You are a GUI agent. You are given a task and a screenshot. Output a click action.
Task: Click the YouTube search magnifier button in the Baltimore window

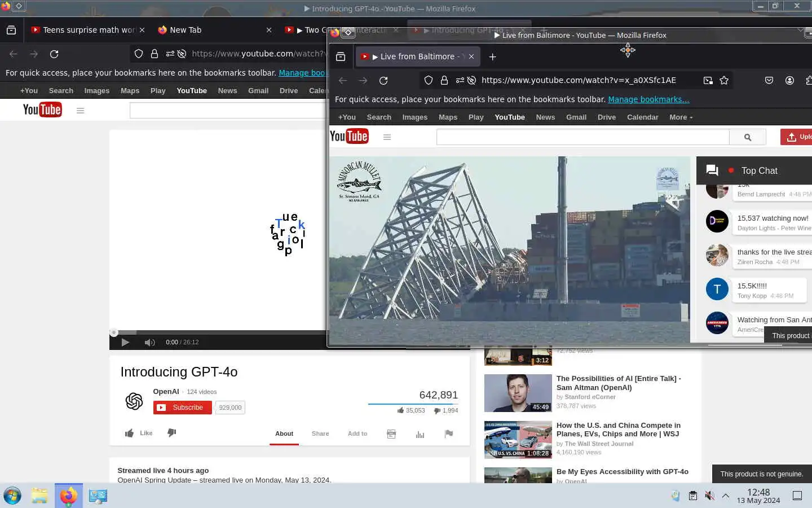tap(748, 137)
